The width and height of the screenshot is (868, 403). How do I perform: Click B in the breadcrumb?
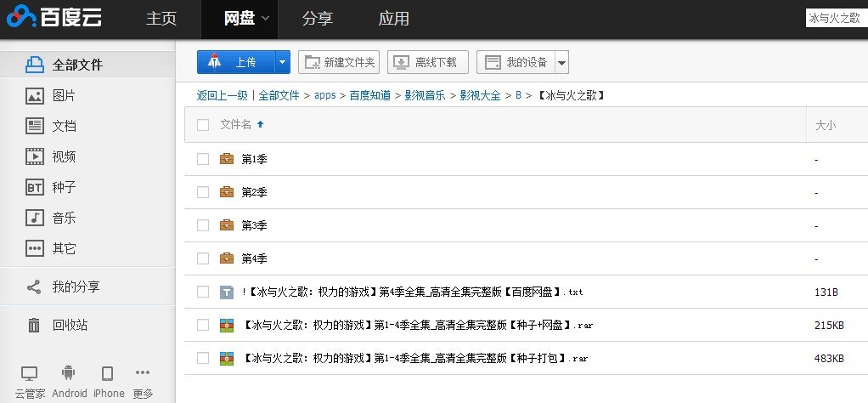click(x=518, y=95)
